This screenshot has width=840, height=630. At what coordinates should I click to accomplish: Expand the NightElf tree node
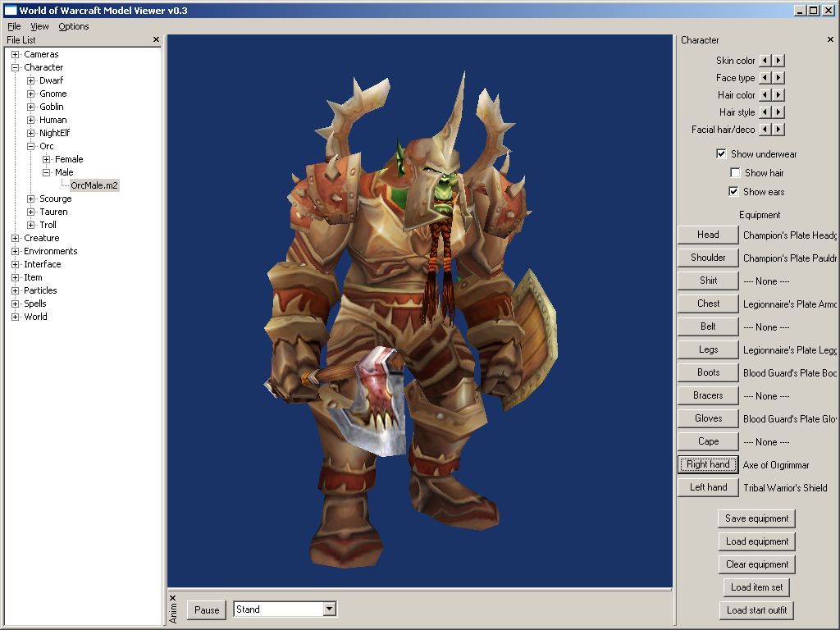(x=31, y=133)
